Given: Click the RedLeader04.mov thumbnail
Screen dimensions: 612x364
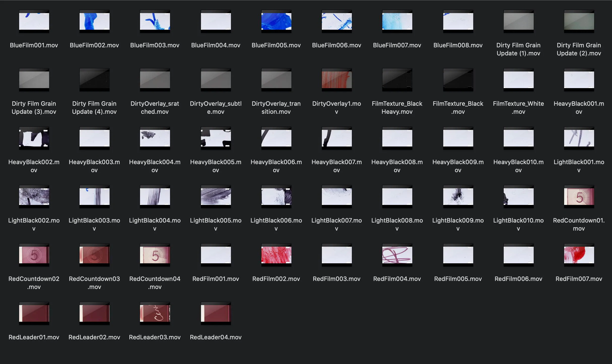Looking at the screenshot, I should point(216,313).
